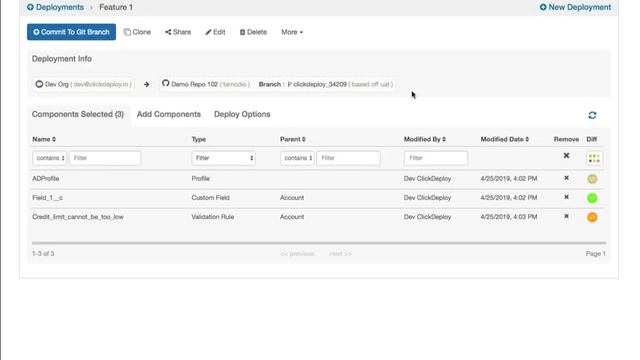Select the ADProfile row name
Screen dimensions: 640x360
[x=46, y=178]
